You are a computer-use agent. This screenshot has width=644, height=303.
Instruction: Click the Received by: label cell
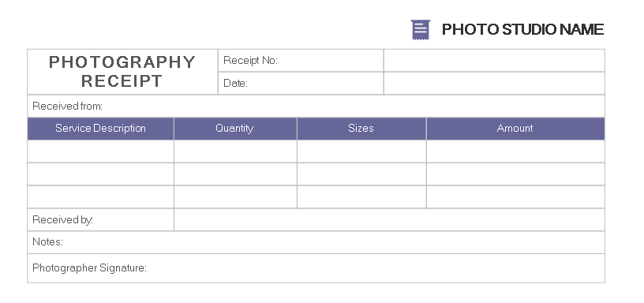(101, 219)
